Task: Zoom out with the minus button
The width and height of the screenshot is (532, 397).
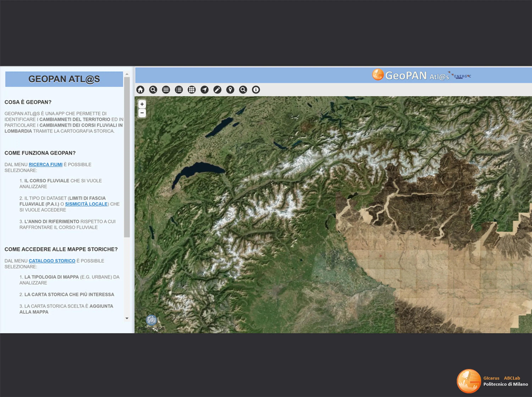Action: point(142,113)
